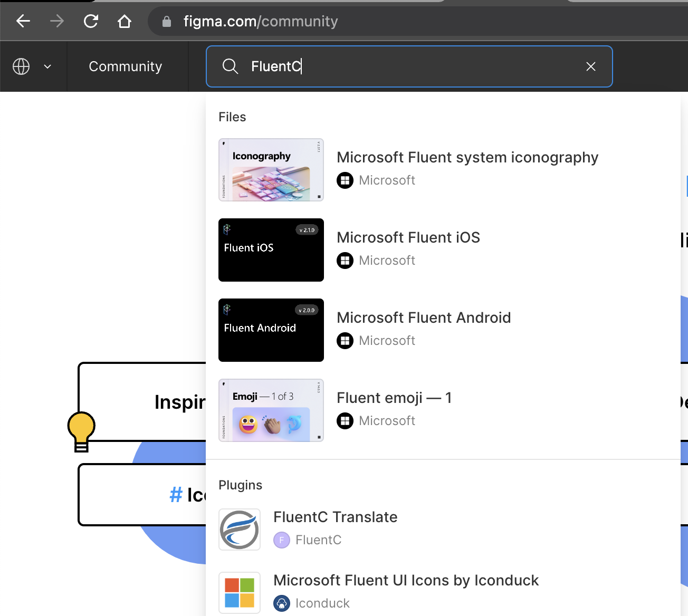Click Microsoft avatar under Fluent Android
Viewport: 688px width, 616px height.
[x=345, y=341]
